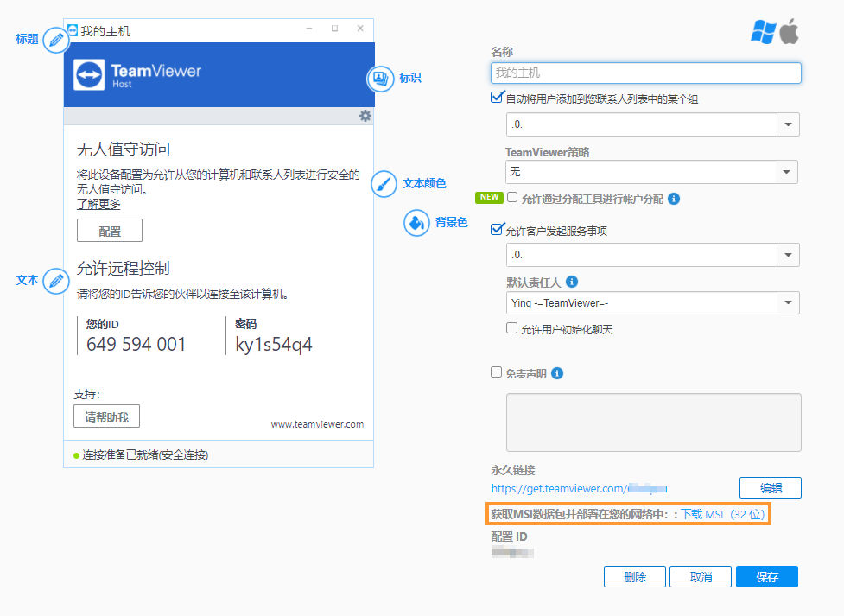Open the gear settings icon in preview

365,116
